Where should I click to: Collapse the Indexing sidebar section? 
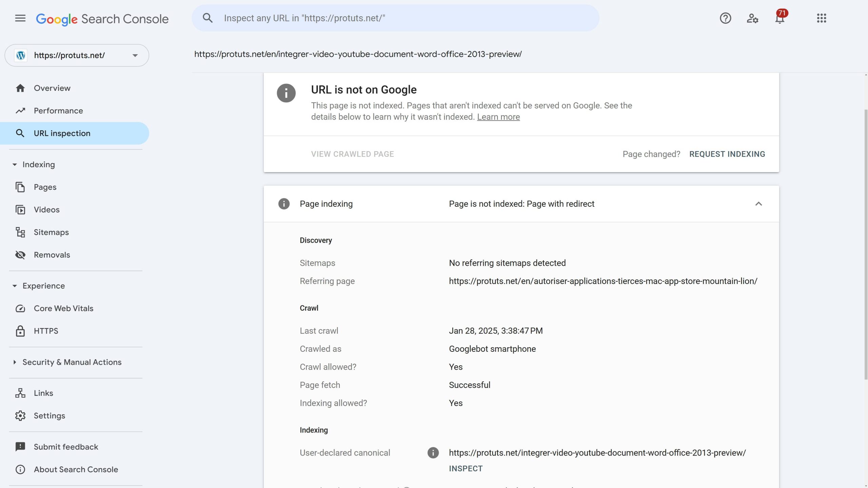(15, 165)
